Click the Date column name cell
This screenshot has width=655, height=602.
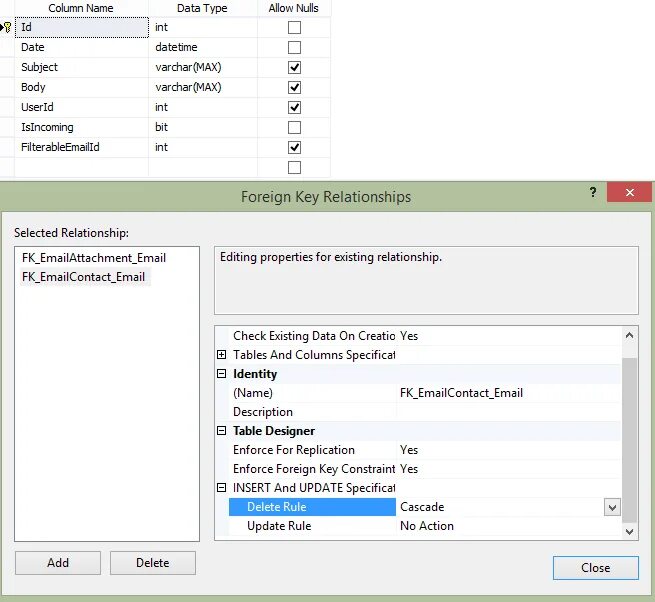81,47
